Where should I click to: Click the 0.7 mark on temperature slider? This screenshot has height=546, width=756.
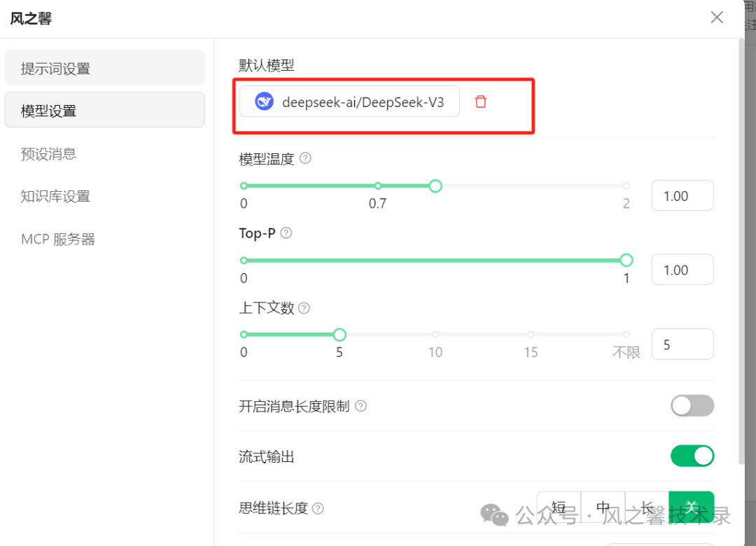point(378,186)
